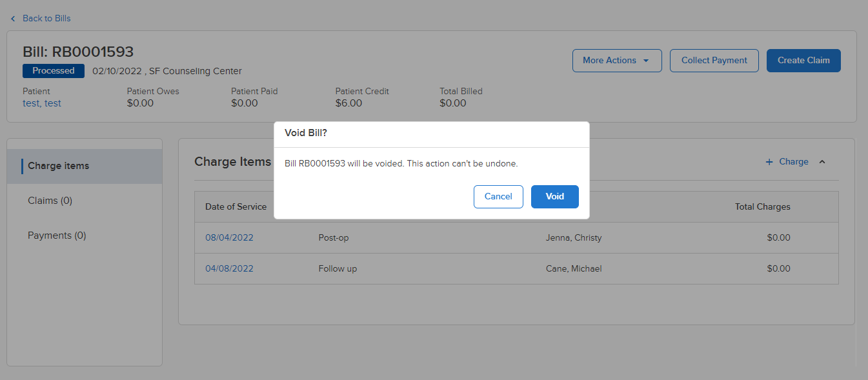
Task: Open patient link test, test
Action: [x=42, y=103]
